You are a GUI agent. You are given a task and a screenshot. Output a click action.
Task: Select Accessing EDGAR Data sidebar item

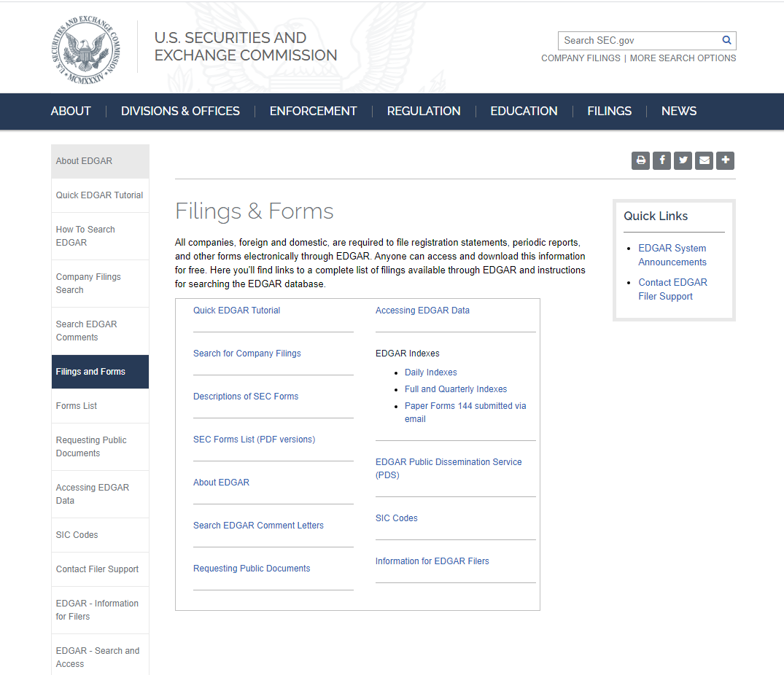point(100,494)
